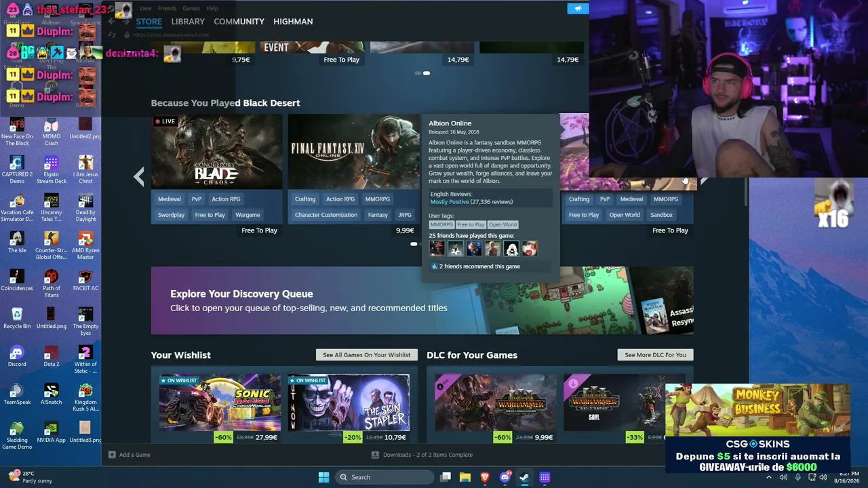Image resolution: width=868 pixels, height=488 pixels.
Task: Click the weather widget showing 28°C
Action: pos(30,477)
